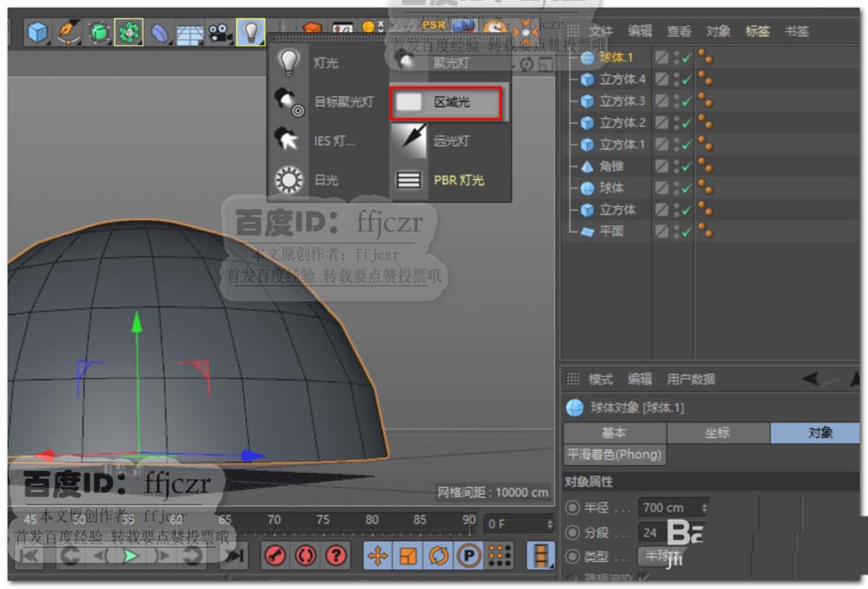Click the light bulb toolbar icon
868x589 pixels.
click(251, 33)
